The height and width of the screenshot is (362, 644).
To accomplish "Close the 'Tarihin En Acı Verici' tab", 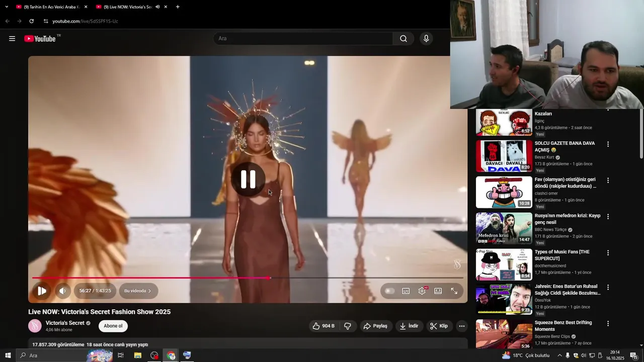I will tap(86, 7).
